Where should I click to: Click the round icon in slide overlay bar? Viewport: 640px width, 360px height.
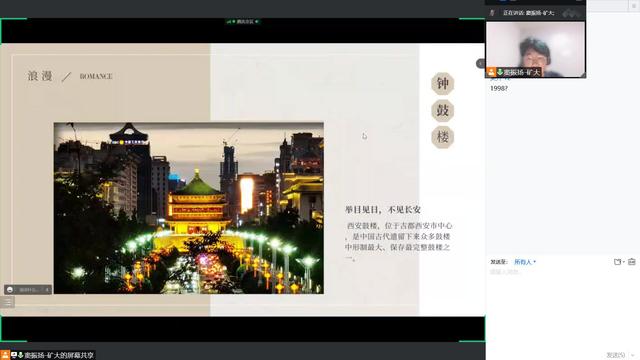(10, 289)
